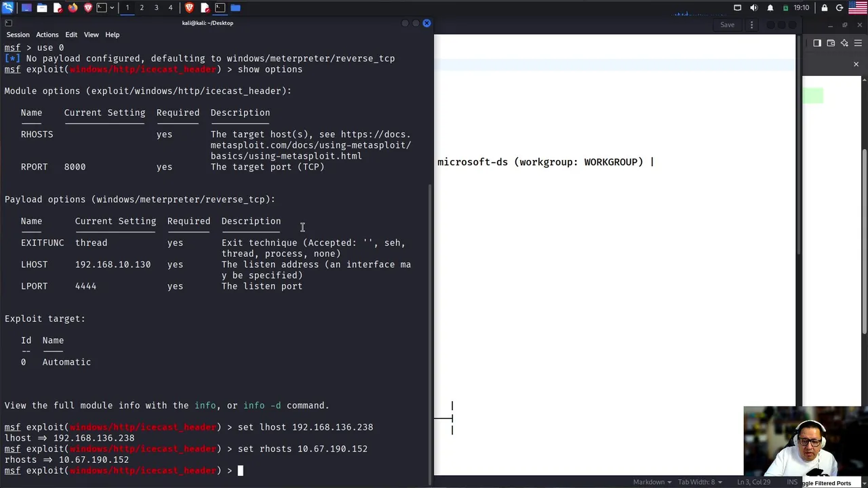
Task: Switch to workspace 2
Action: (x=142, y=7)
